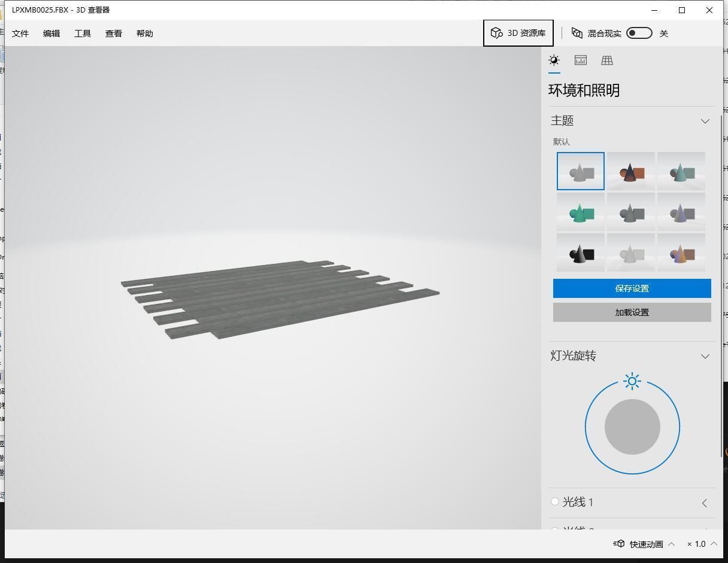Maximize the 3D 查看器 window
The width and height of the screenshot is (728, 563).
pos(682,10)
